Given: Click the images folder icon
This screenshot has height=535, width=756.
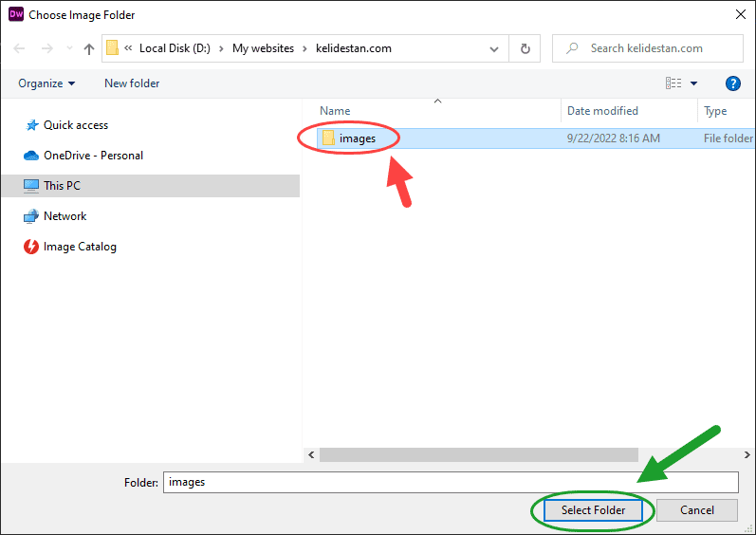Looking at the screenshot, I should [x=328, y=138].
